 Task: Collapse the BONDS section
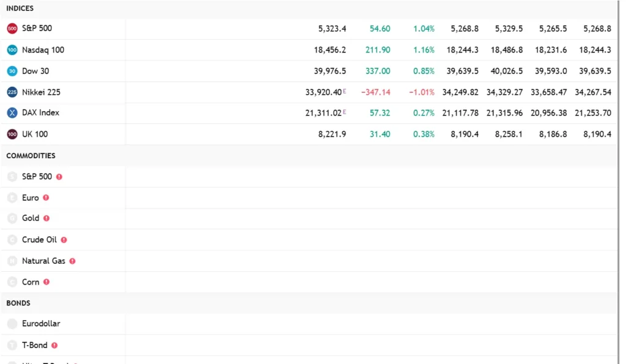(18, 303)
